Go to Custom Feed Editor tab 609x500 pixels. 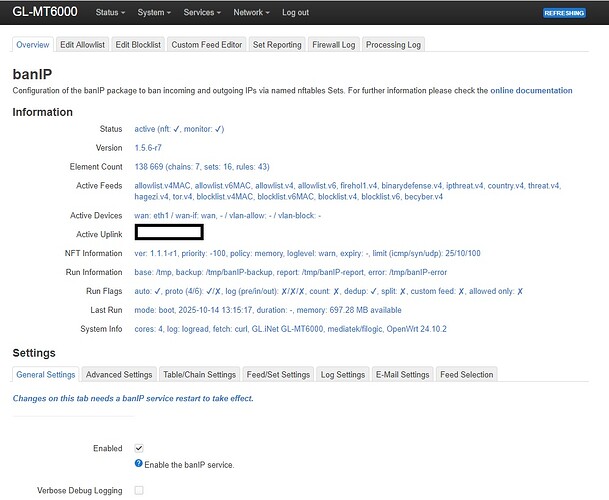coord(205,45)
